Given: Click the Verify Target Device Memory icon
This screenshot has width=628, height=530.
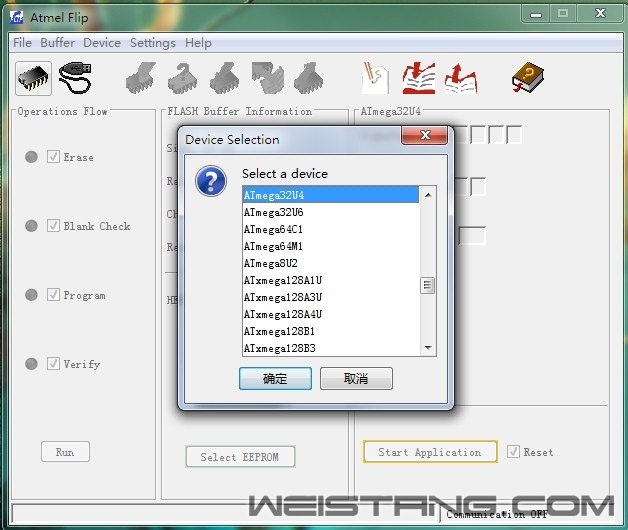Looking at the screenshot, I should coord(267,78).
